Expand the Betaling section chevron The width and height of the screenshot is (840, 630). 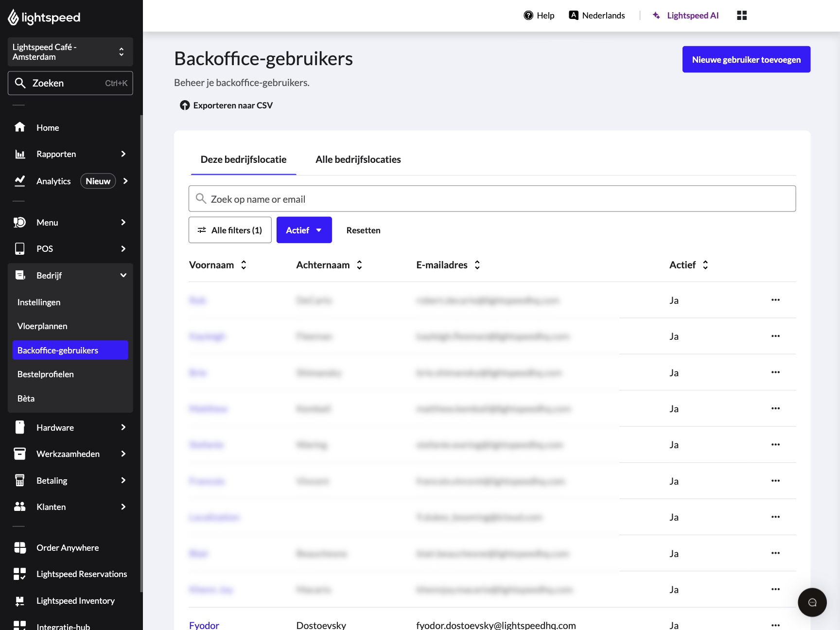tap(123, 480)
